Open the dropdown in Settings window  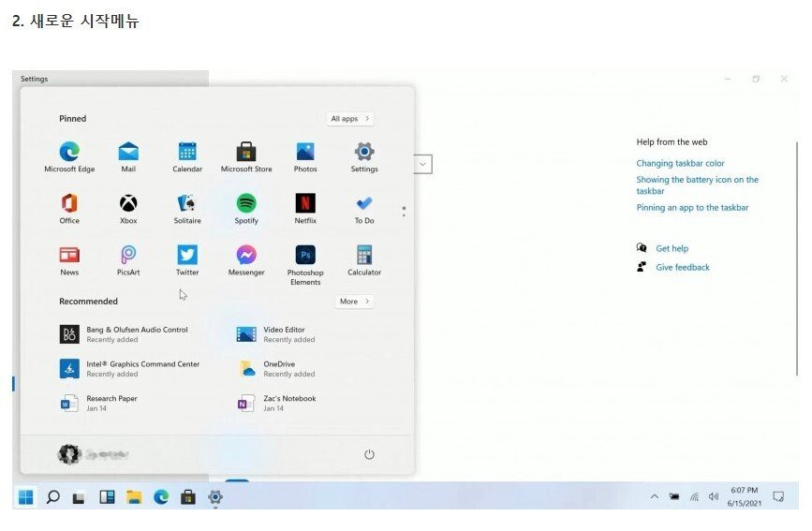(x=423, y=164)
